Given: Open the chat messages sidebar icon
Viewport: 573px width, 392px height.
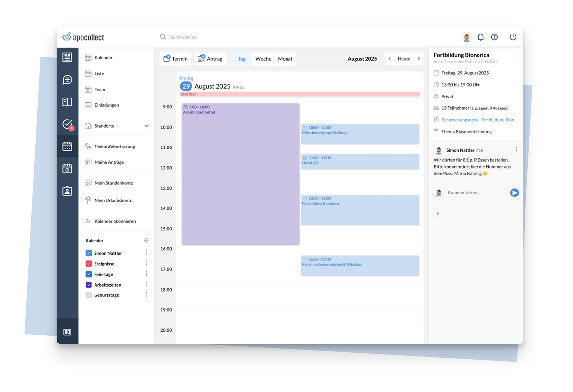Looking at the screenshot, I should [67, 80].
